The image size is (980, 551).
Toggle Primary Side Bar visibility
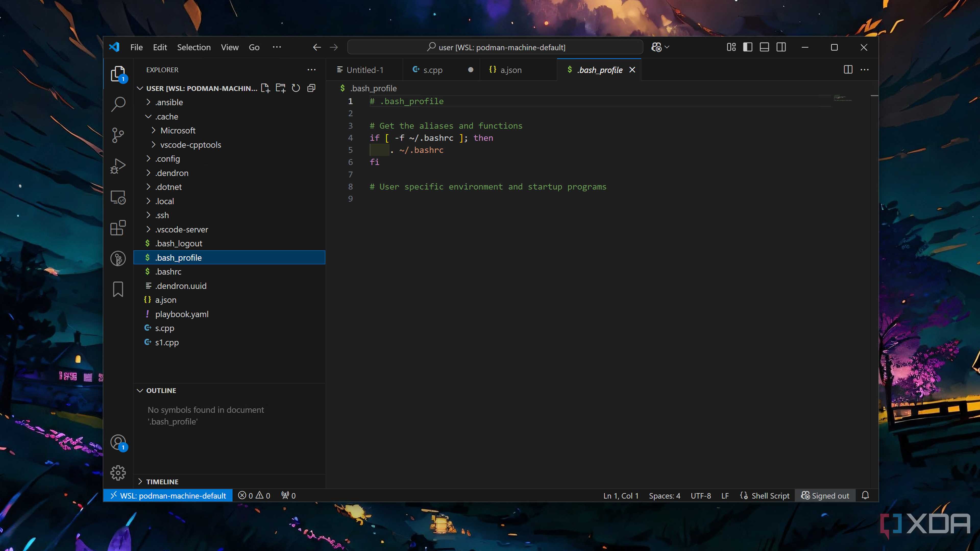click(748, 47)
